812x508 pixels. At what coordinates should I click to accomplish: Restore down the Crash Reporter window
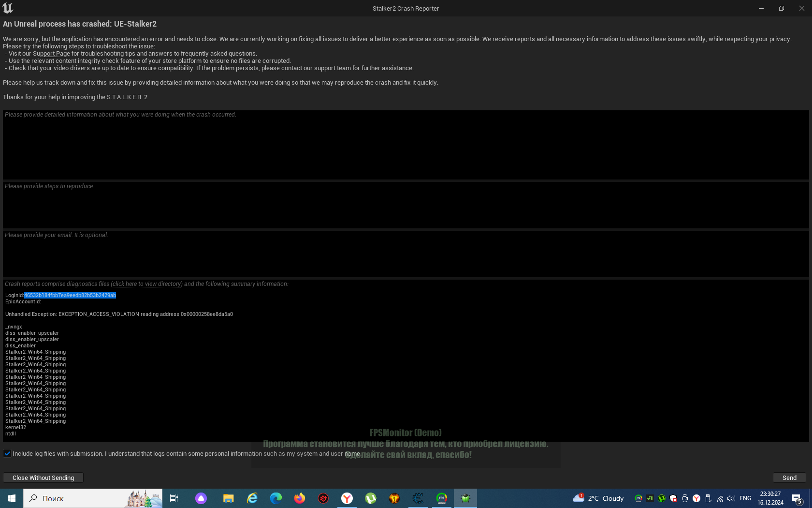782,8
